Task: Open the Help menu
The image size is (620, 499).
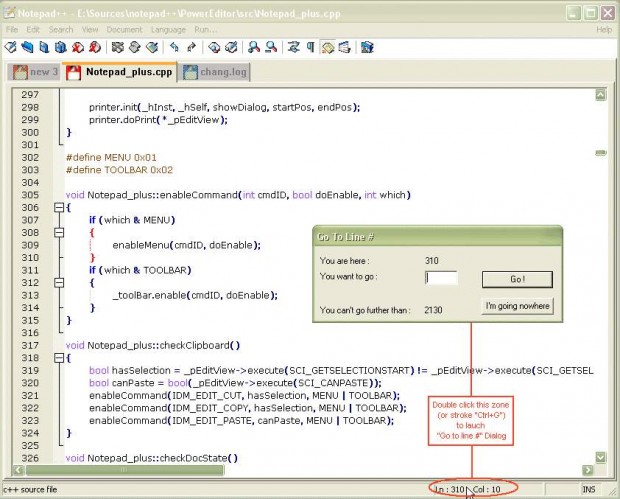Action: [604, 30]
